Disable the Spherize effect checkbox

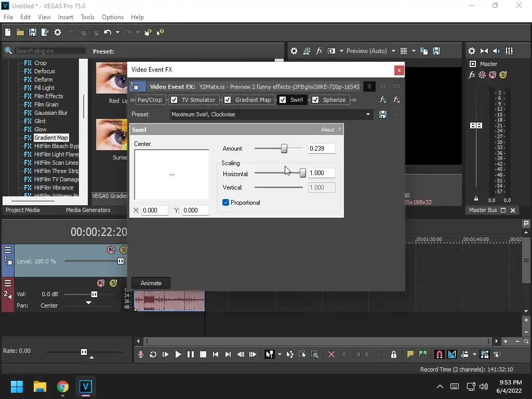click(x=315, y=100)
